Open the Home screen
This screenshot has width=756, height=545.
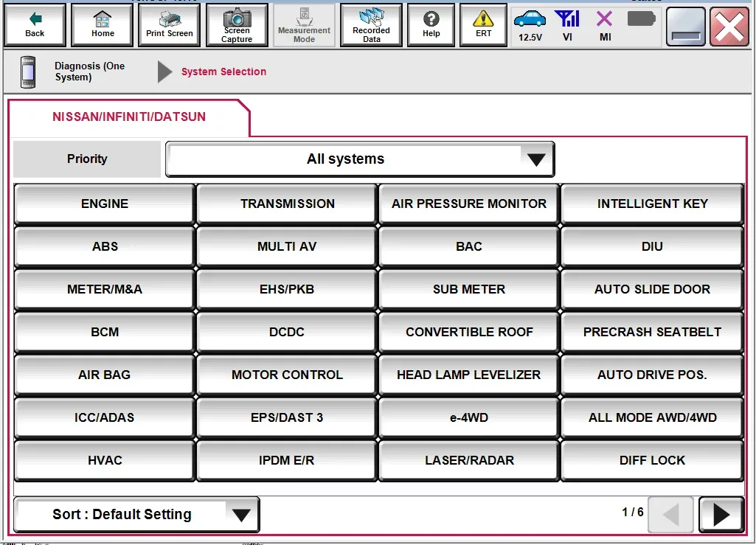103,25
